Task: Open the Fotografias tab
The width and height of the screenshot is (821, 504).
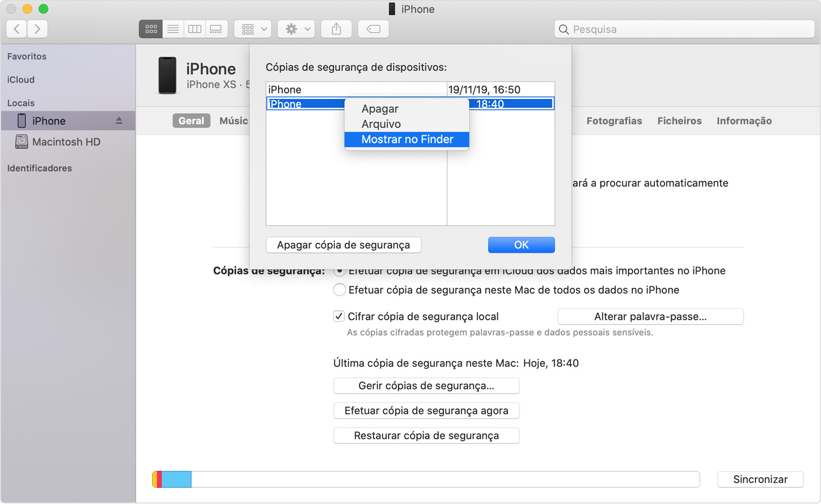Action: tap(614, 120)
